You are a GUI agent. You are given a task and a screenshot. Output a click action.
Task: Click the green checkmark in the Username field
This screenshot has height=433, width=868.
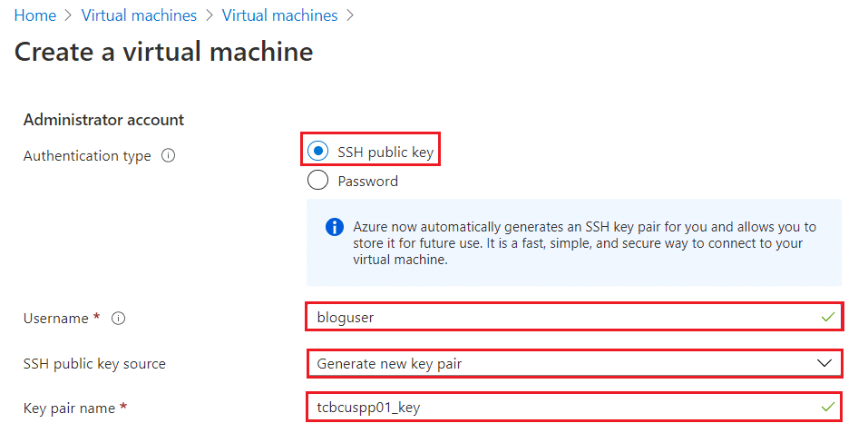click(x=828, y=318)
